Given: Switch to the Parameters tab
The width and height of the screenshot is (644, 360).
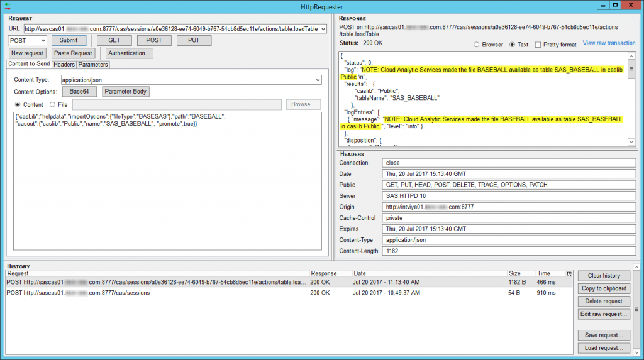Looking at the screenshot, I should [93, 65].
